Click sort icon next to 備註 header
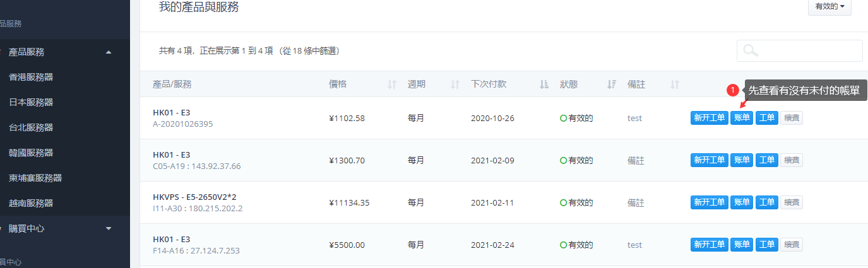Image resolution: width=868 pixels, height=268 pixels. [x=675, y=84]
